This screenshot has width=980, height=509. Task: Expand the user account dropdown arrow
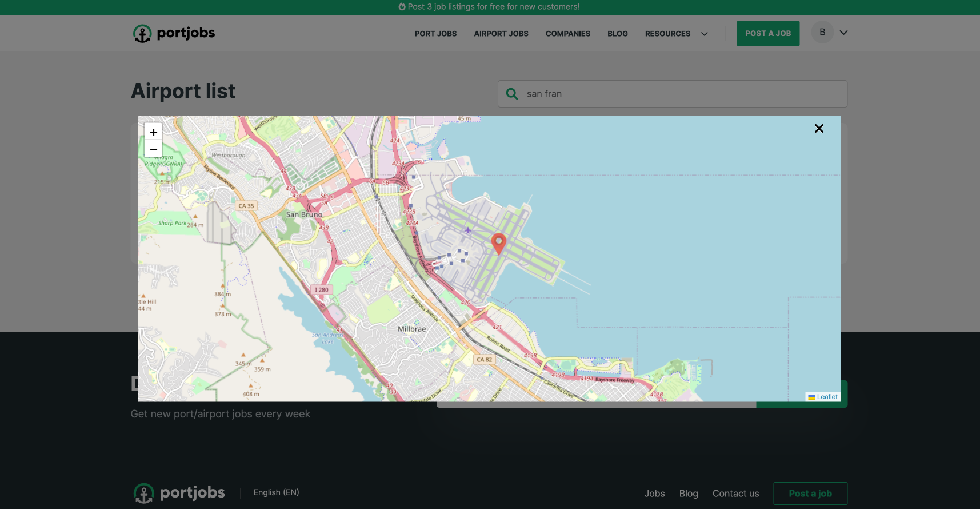[843, 33]
